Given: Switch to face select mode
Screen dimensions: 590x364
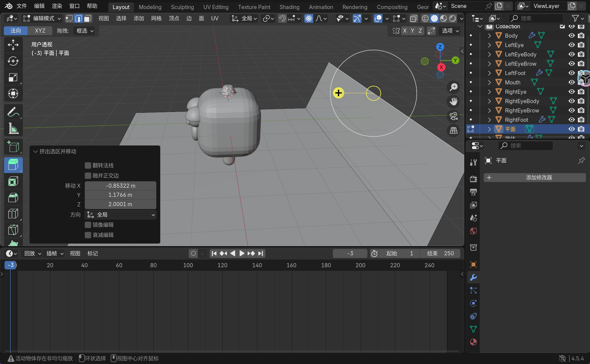Looking at the screenshot, I should (x=88, y=18).
